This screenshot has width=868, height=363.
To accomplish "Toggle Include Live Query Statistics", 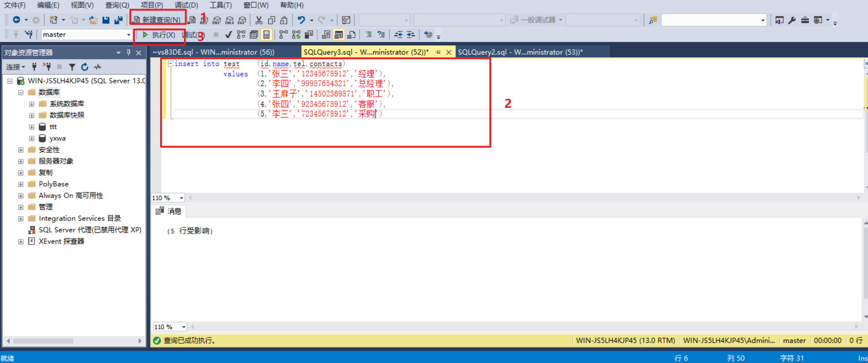I will 296,35.
